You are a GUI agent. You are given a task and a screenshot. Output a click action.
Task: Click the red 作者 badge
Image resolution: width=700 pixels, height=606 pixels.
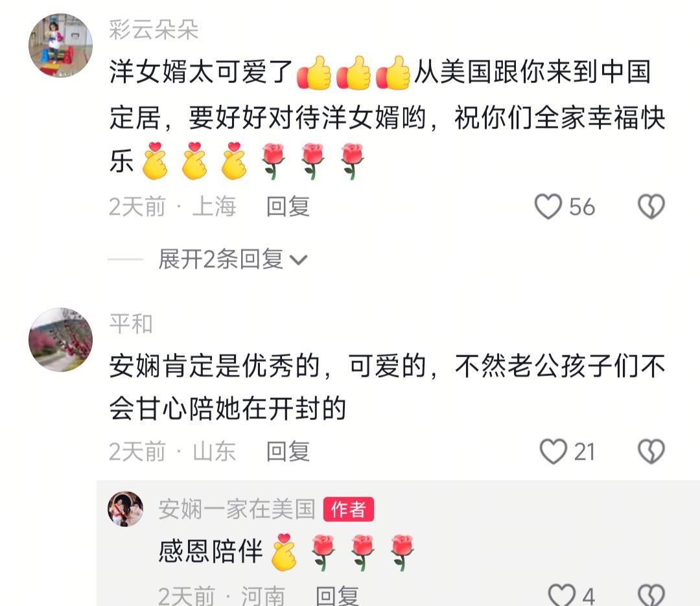[x=349, y=509]
